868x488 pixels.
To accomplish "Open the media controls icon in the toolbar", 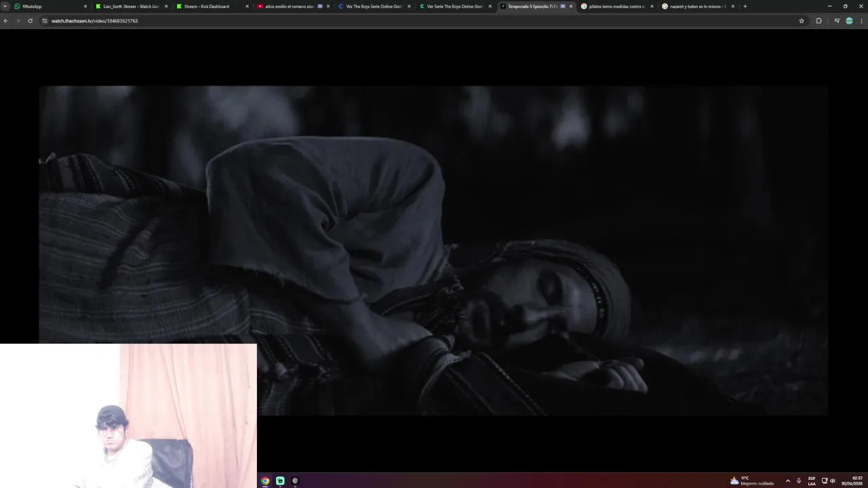I will point(837,21).
